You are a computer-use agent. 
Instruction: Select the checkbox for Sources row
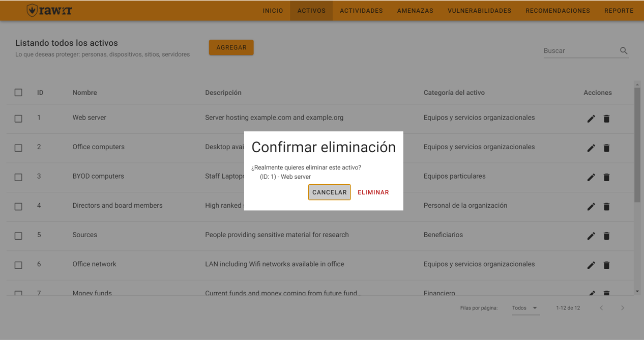click(18, 236)
